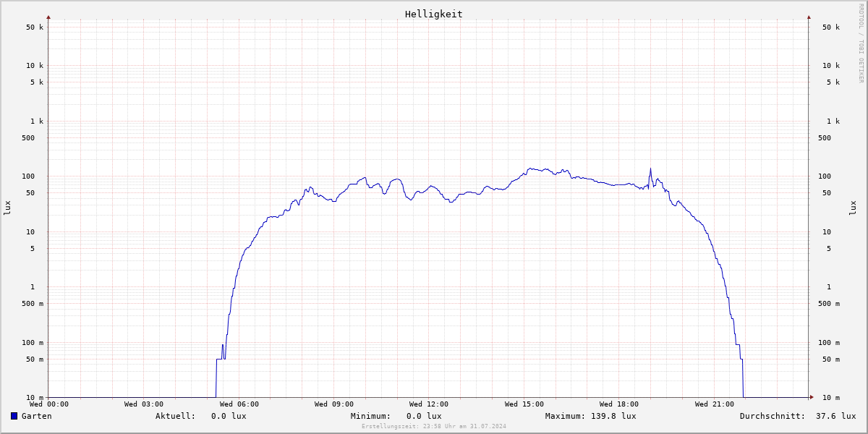Click the 500 label on left axis
The image size is (868, 434).
point(28,138)
